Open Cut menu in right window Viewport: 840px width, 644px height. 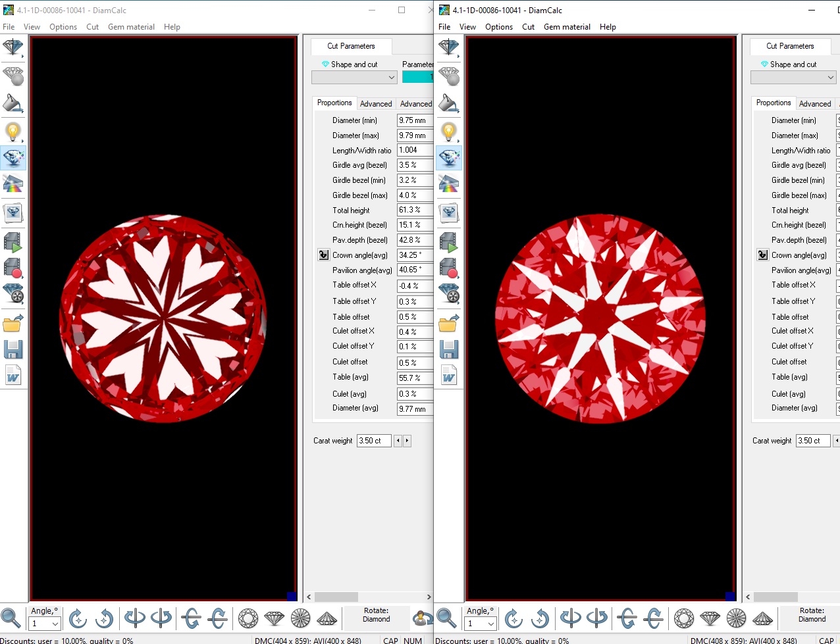click(528, 27)
